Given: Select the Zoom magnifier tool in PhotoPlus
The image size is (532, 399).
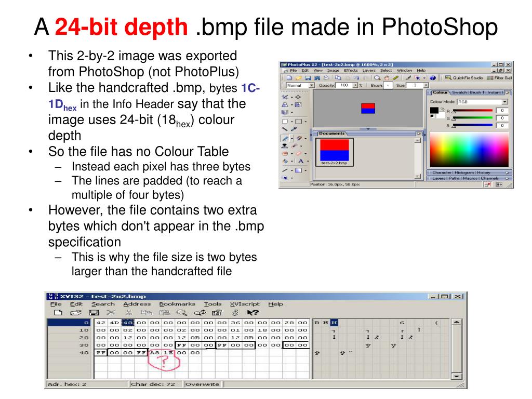Looking at the screenshot, I should [x=377, y=78].
